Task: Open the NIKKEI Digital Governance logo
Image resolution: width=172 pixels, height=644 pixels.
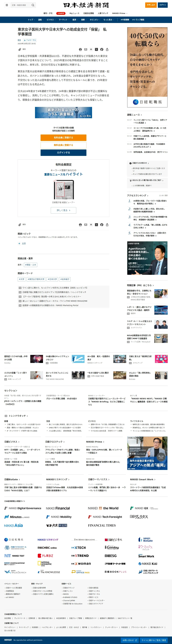Action: click(23, 508)
